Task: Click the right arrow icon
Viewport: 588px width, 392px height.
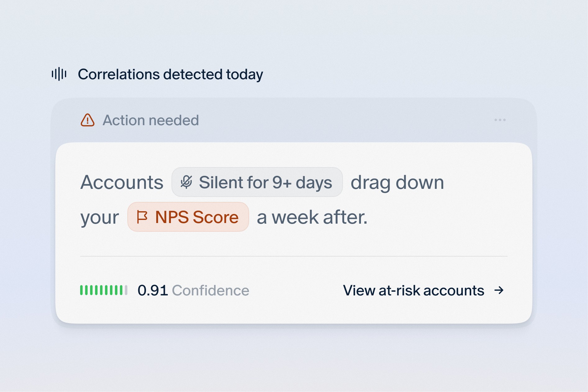Action: coord(499,290)
